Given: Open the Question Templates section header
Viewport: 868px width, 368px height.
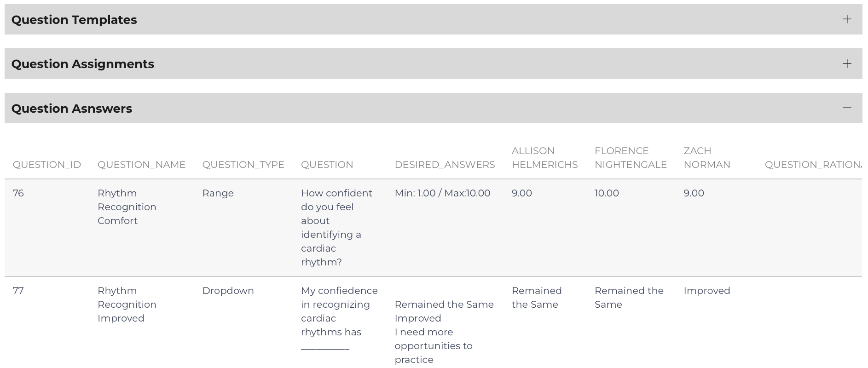Looking at the screenshot, I should [434, 19].
